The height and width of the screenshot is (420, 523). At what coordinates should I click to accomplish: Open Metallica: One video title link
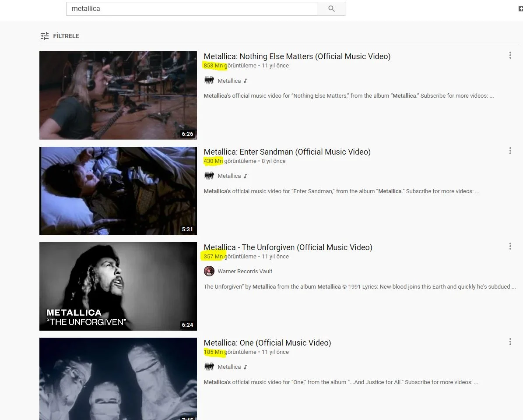[x=267, y=342]
